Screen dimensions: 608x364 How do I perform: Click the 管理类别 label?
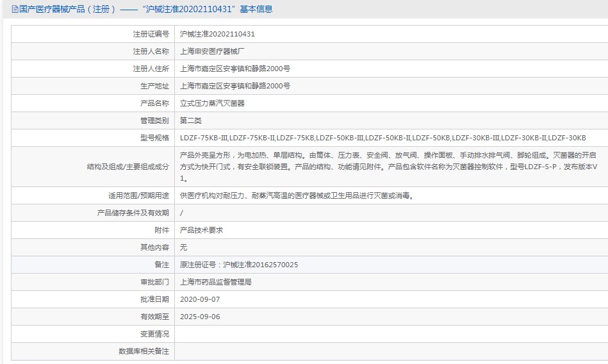[x=154, y=120]
